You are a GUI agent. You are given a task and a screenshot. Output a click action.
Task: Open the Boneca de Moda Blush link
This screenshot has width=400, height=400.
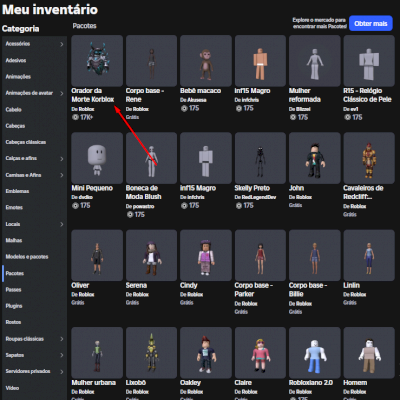tap(143, 192)
